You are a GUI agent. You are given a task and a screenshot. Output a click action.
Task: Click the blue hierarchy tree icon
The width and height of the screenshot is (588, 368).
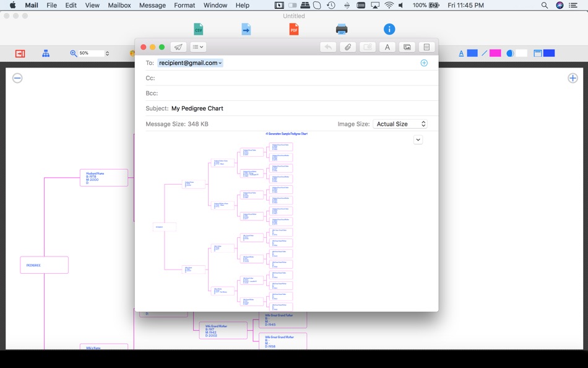[x=46, y=53]
